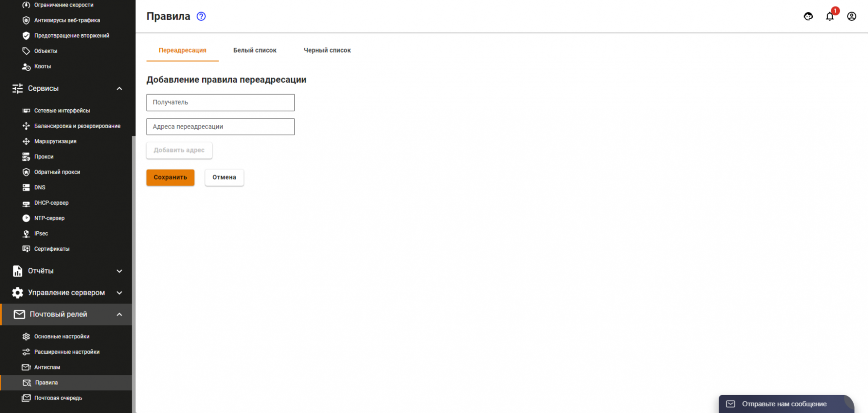Click the Антивирусы веб-трафика shield icon
The height and width of the screenshot is (413, 868).
coord(26,20)
